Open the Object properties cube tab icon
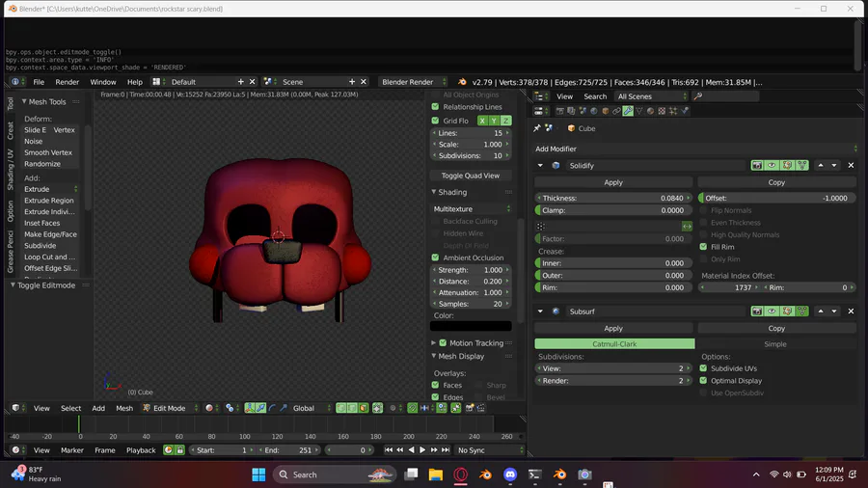This screenshot has height=488, width=868. [605, 111]
